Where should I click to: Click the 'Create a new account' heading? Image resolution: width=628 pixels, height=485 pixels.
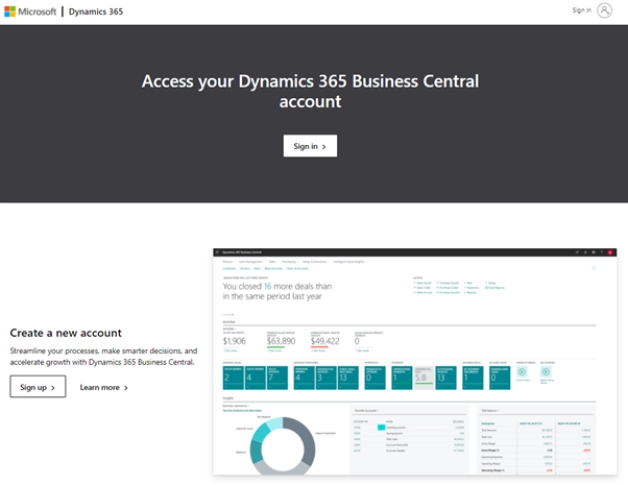click(x=66, y=333)
